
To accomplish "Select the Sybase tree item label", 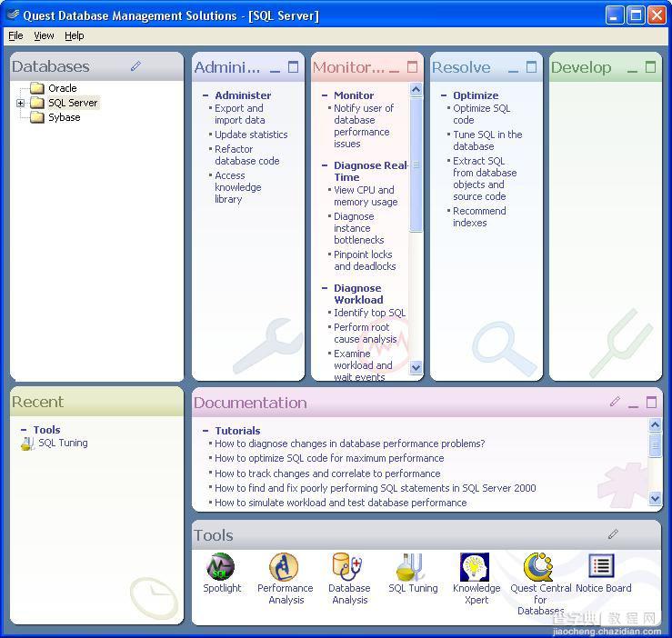I will pos(65,117).
